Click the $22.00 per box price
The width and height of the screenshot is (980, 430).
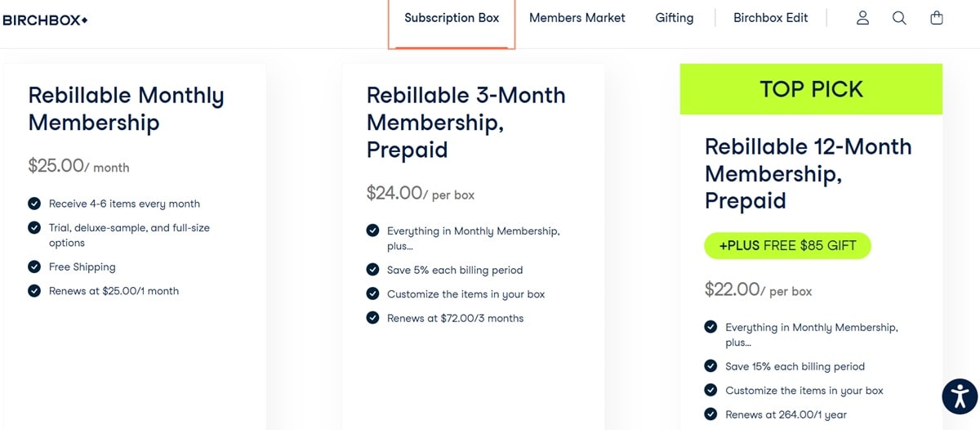tap(759, 289)
